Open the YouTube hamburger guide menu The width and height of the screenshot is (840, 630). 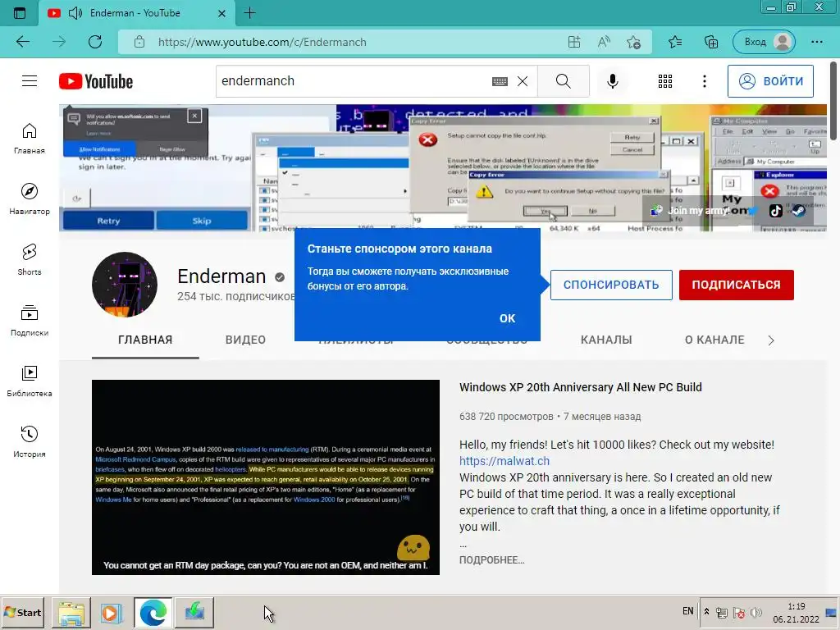(30, 81)
